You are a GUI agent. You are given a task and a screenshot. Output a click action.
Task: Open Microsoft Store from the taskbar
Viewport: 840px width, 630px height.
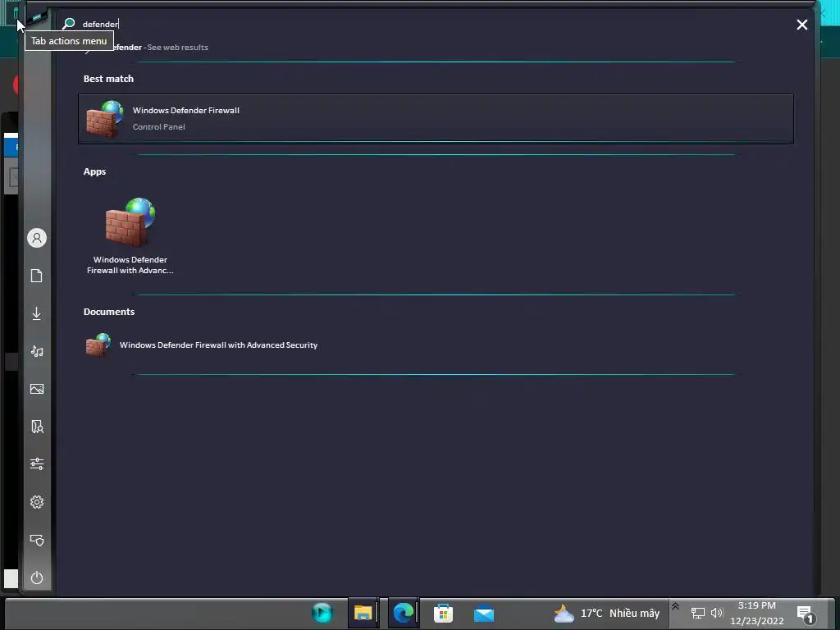tap(444, 613)
